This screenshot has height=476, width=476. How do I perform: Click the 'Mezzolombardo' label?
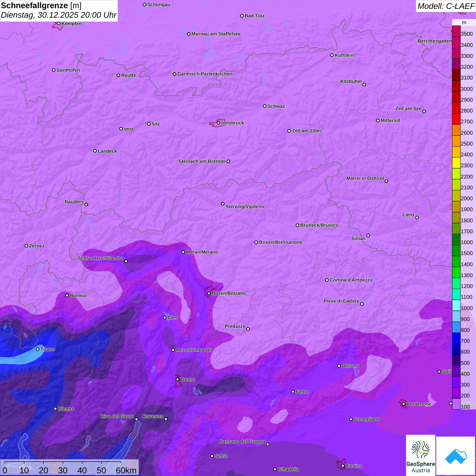(194, 350)
